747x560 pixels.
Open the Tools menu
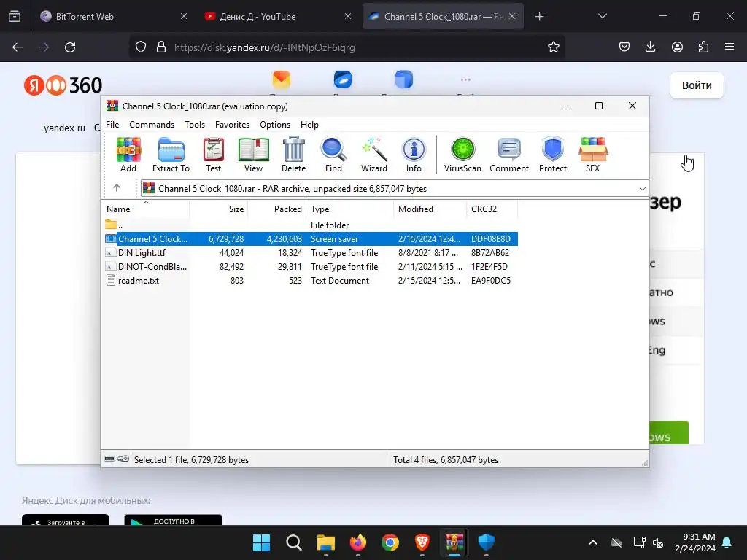coord(195,124)
